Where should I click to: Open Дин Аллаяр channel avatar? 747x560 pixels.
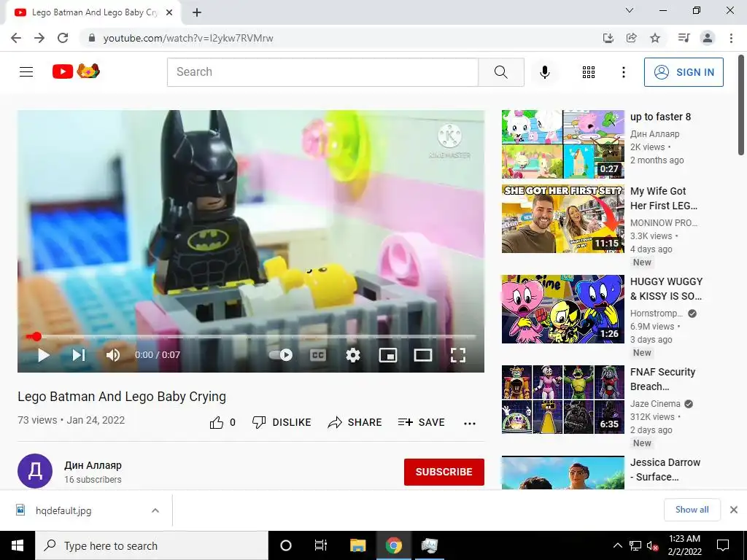35,471
